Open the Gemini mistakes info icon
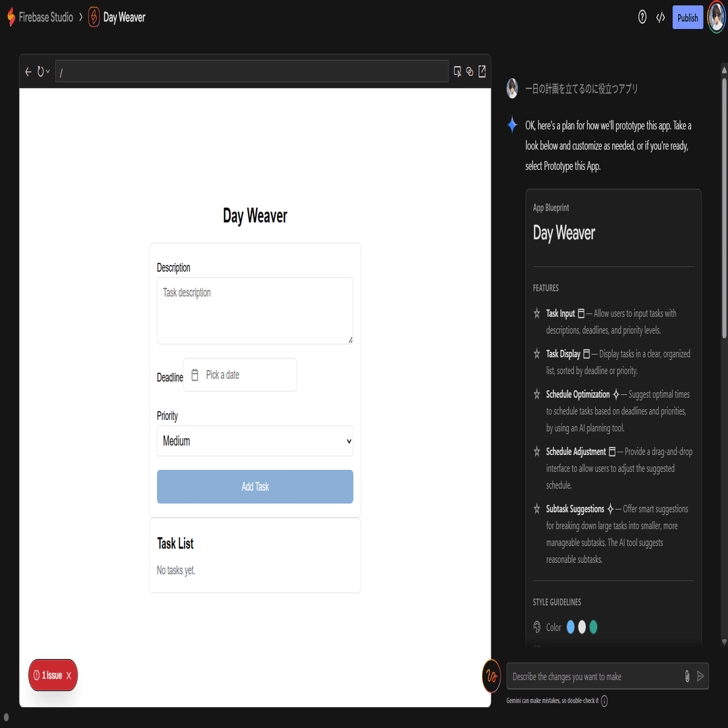The height and width of the screenshot is (728, 728). 604,700
